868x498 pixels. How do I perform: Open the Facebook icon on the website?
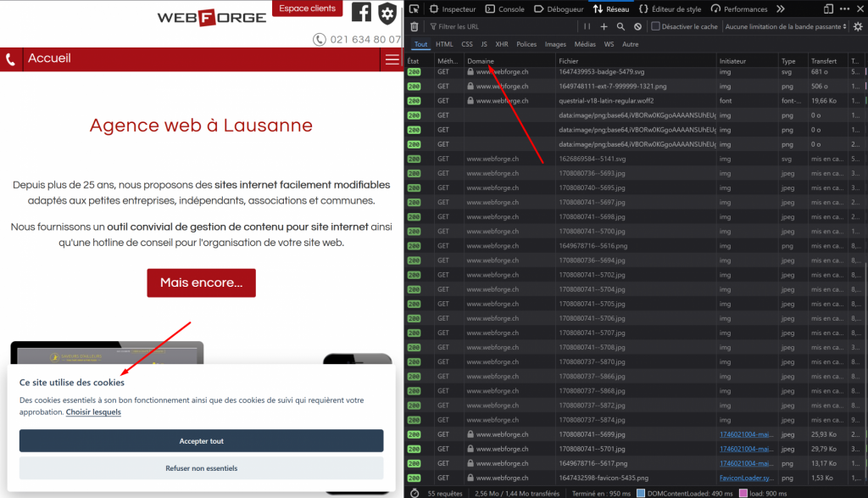pyautogui.click(x=362, y=12)
